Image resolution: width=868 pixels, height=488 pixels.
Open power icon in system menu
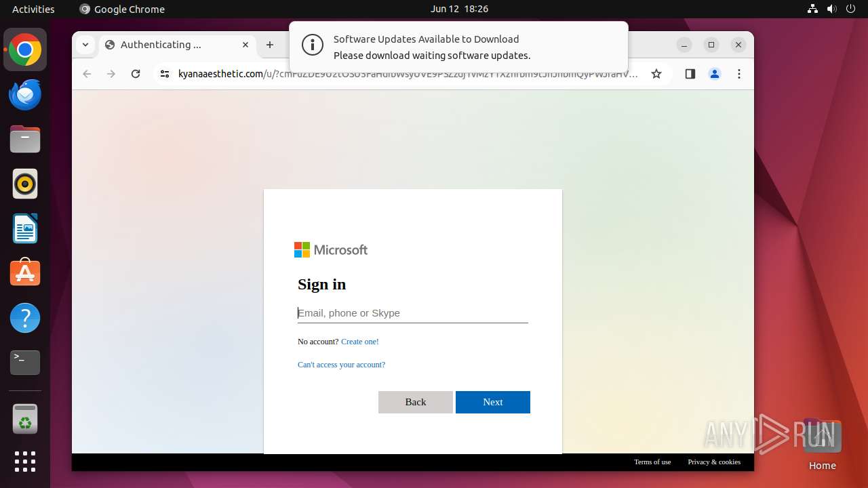pyautogui.click(x=850, y=9)
